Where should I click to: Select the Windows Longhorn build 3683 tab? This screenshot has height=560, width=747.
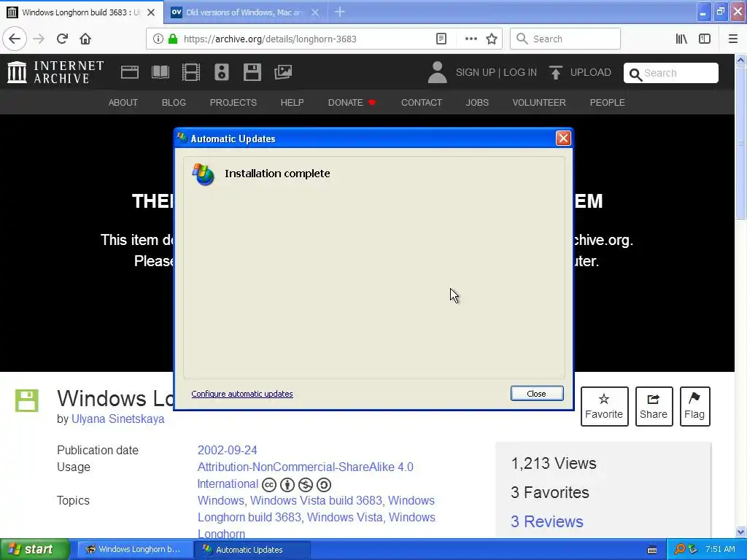click(82, 12)
